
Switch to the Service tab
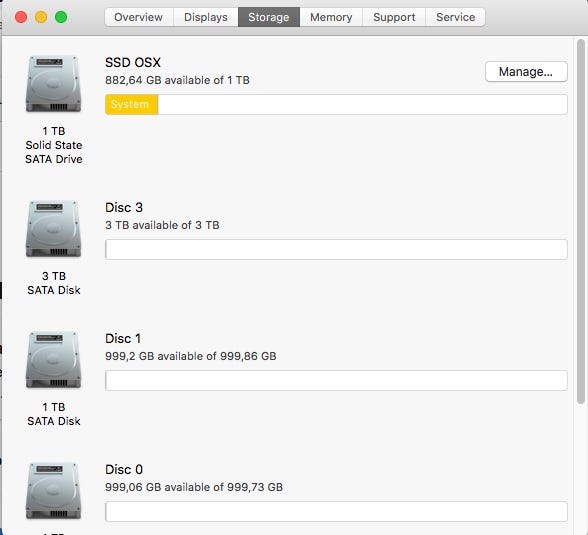456,17
